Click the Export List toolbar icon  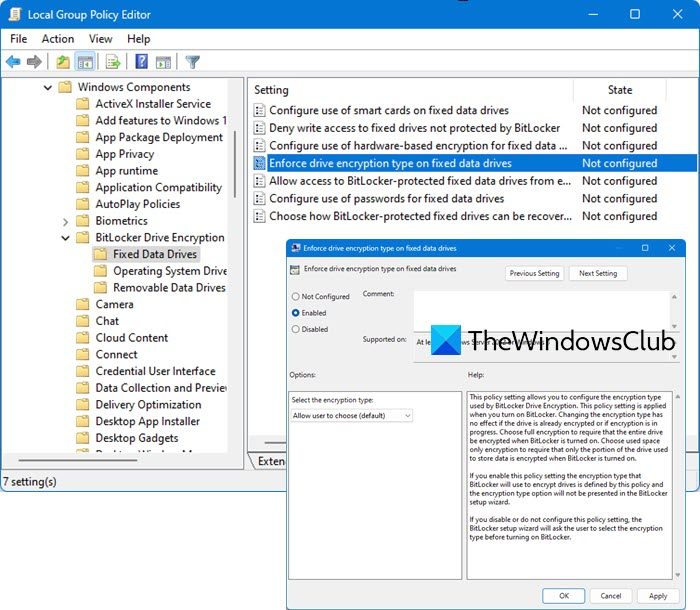(113, 62)
